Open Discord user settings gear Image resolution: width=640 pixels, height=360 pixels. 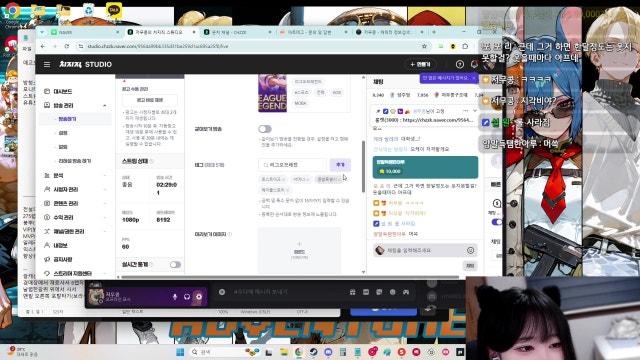pyautogui.click(x=199, y=296)
